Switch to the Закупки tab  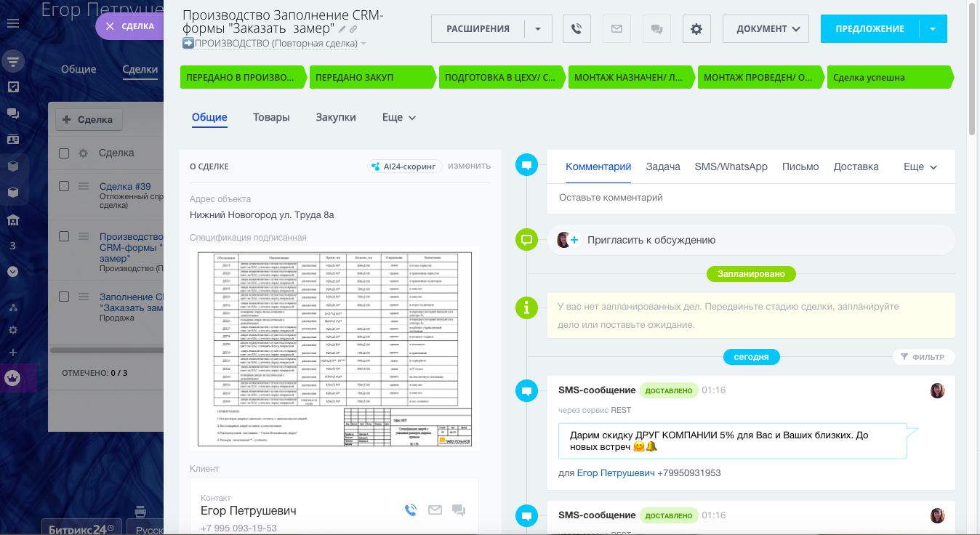click(x=336, y=117)
